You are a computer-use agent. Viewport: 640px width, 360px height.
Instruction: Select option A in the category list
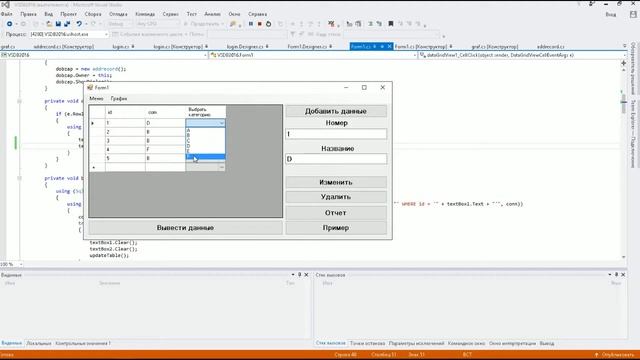point(205,130)
